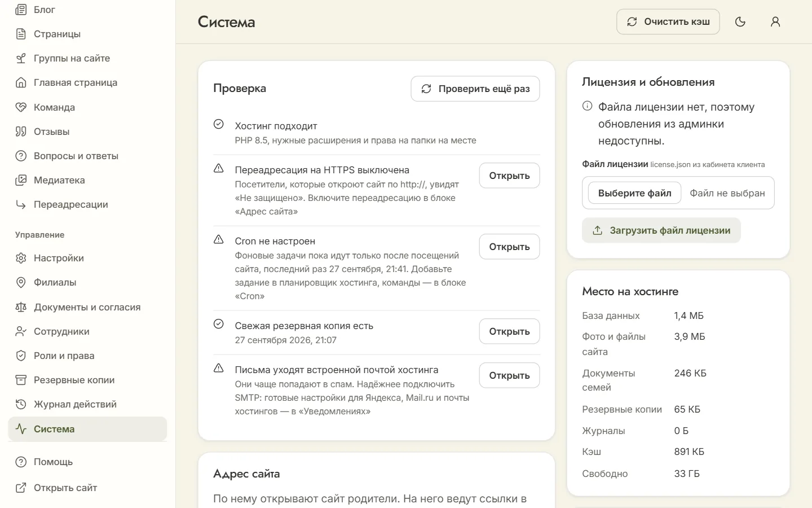Click the upload icon on Загрузить файл лицензии

tap(597, 230)
